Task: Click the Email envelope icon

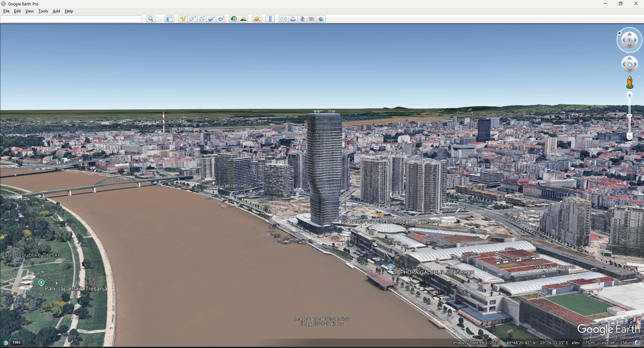Action: pos(283,19)
